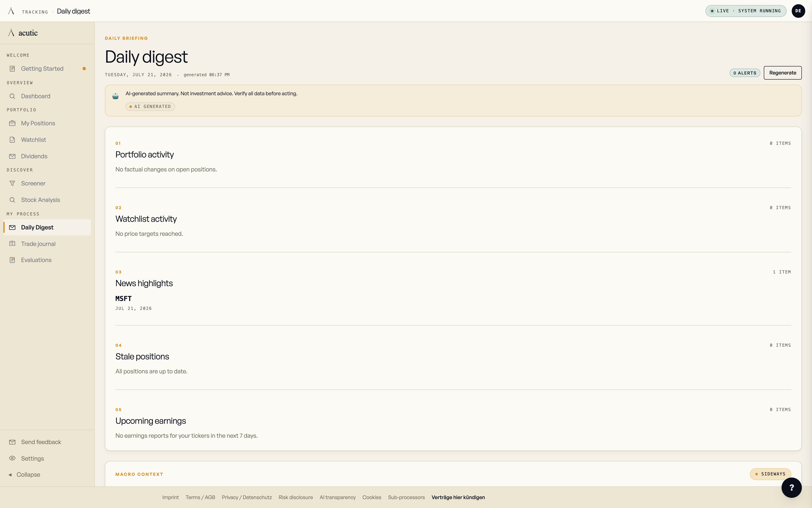Click the Tracking breadcrumb label
812x508 pixels.
click(35, 12)
